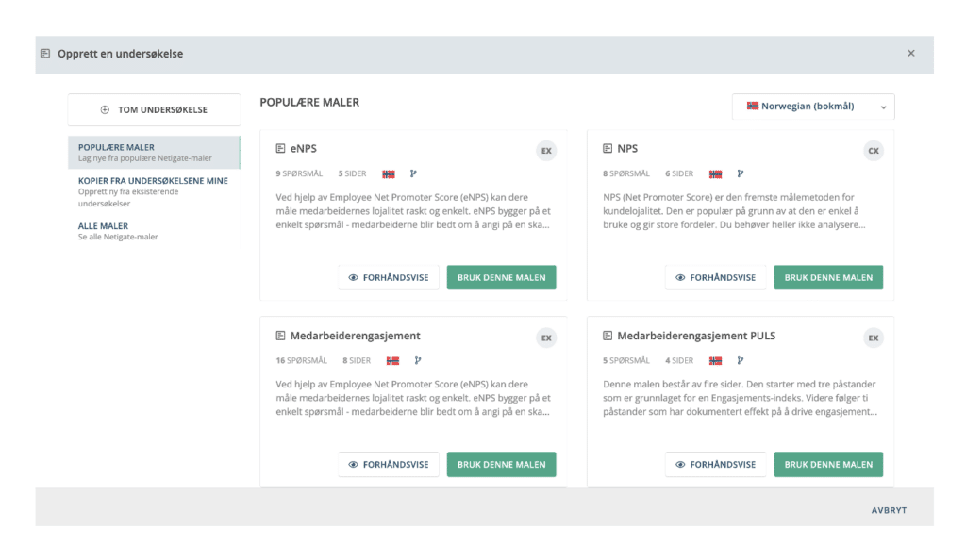Click the plus icon for Tom undersøkelse

tap(105, 110)
